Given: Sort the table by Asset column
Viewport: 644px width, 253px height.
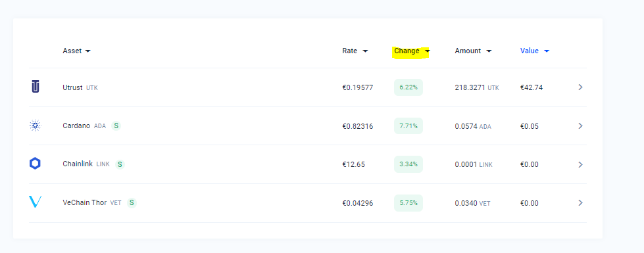Looking at the screenshot, I should tap(77, 51).
